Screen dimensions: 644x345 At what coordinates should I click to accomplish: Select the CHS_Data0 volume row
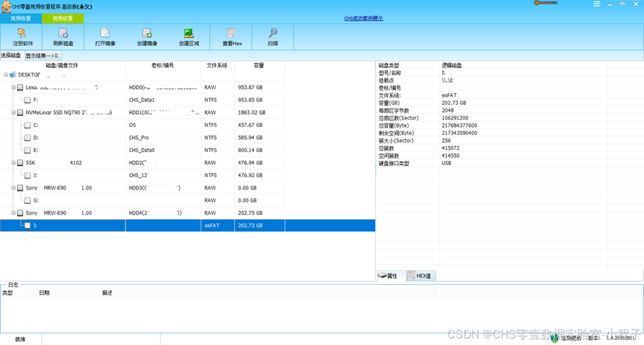[142, 151]
